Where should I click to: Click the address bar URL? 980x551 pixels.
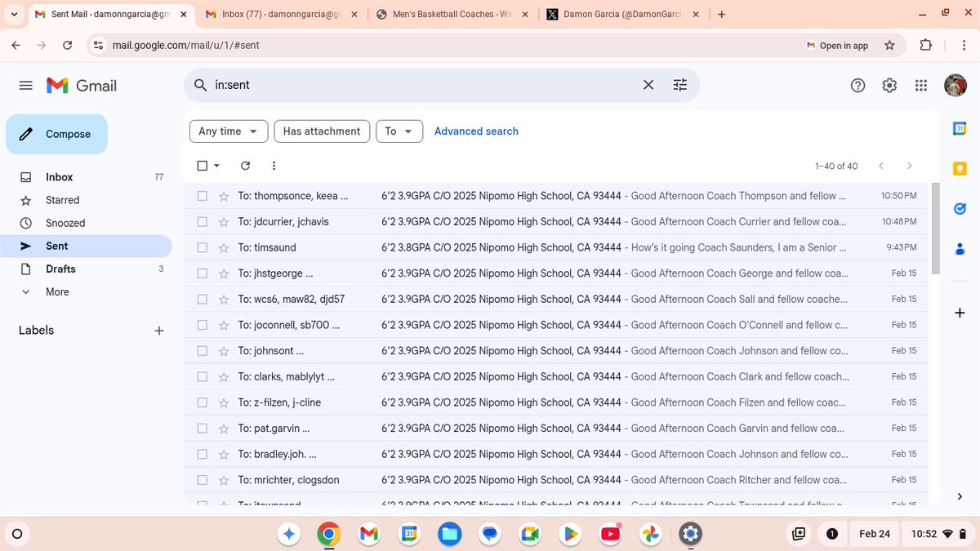pos(186,46)
